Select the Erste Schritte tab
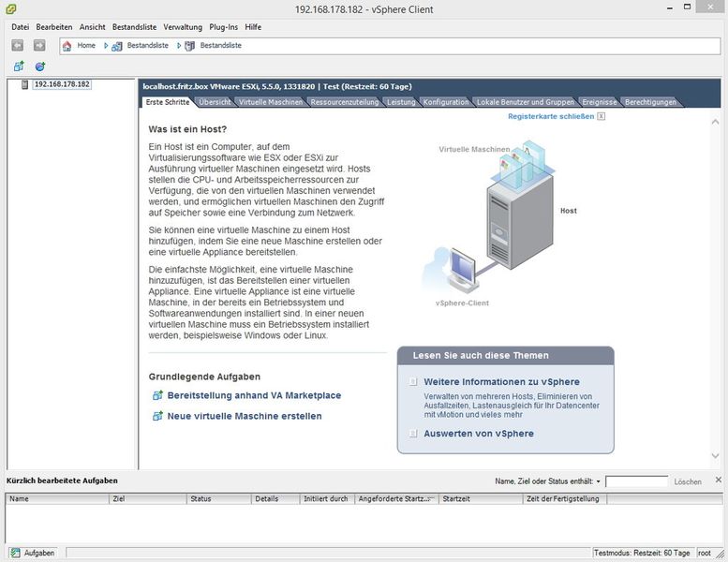This screenshot has height=562, width=728. [168, 102]
